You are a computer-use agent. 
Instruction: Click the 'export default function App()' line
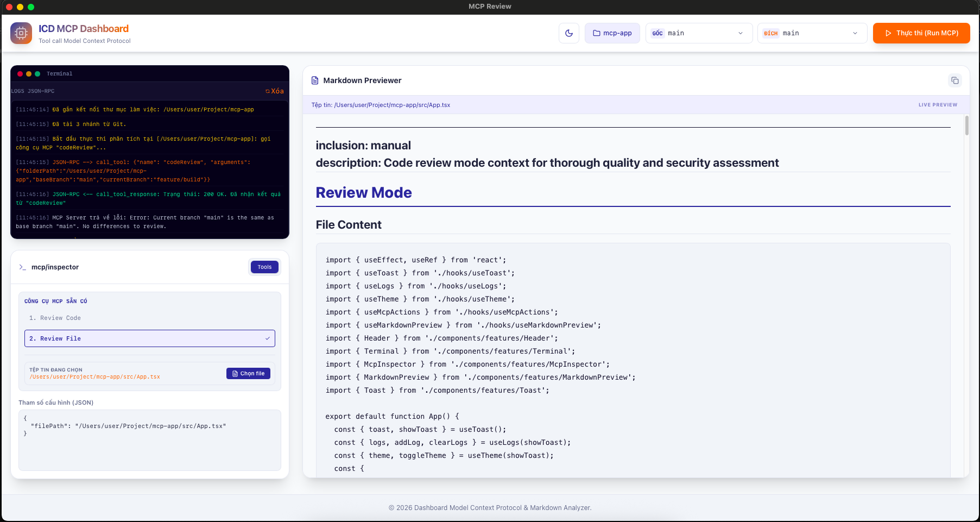[x=393, y=417]
